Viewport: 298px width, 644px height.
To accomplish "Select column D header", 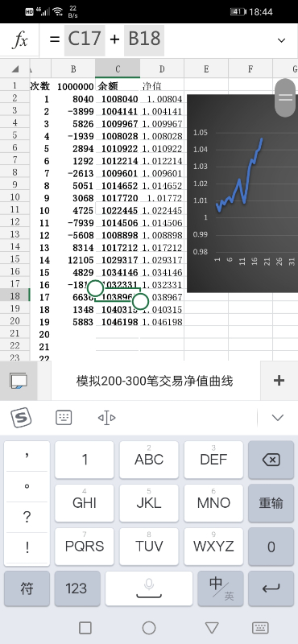I will [x=162, y=68].
